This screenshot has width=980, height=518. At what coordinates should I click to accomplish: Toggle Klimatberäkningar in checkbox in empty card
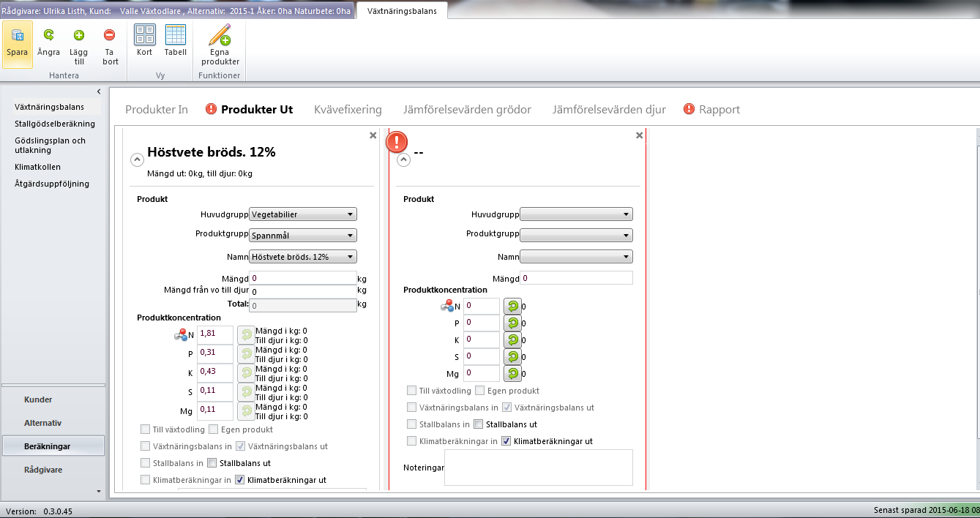(x=411, y=441)
